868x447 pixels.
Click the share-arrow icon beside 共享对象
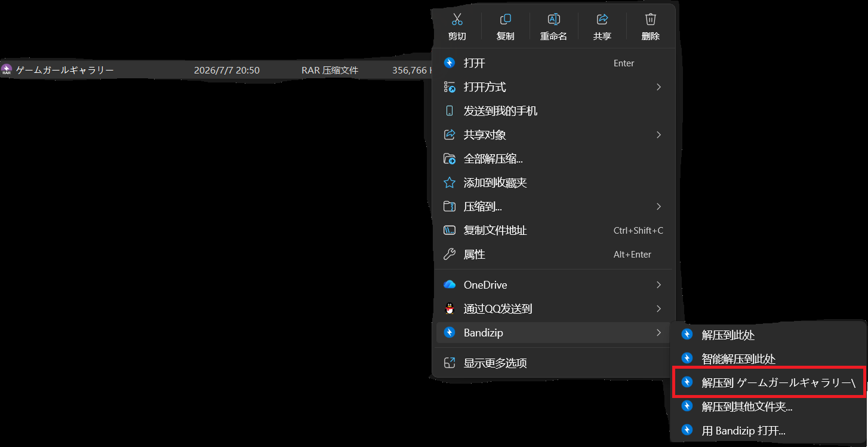coord(450,134)
